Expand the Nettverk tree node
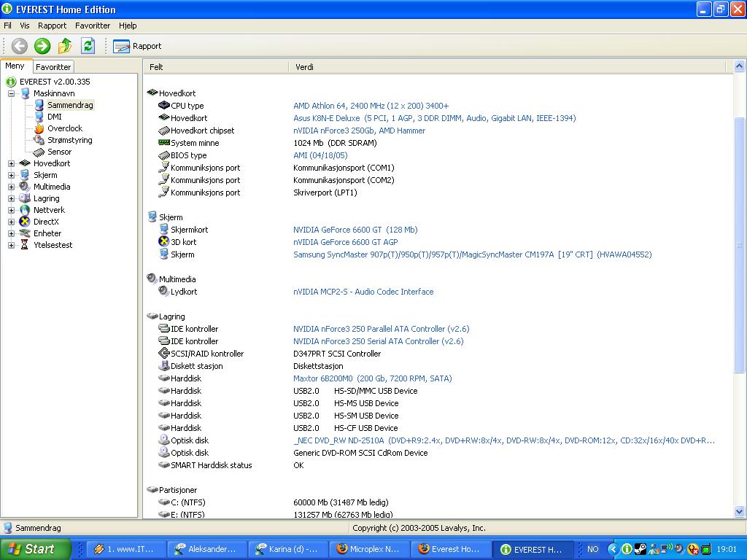The width and height of the screenshot is (747, 560). 11,211
